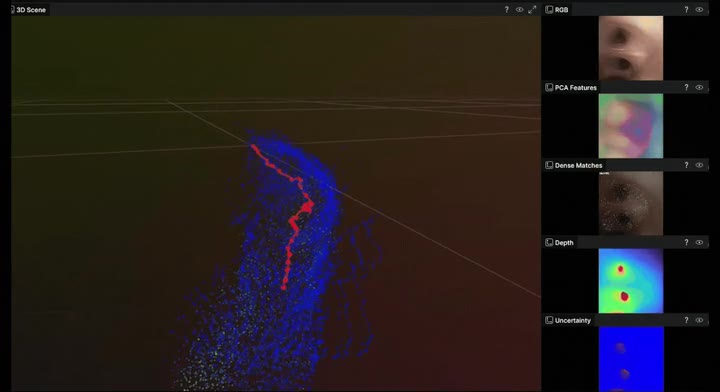
Task: Click the Depth map image thumbnail
Action: click(x=631, y=281)
